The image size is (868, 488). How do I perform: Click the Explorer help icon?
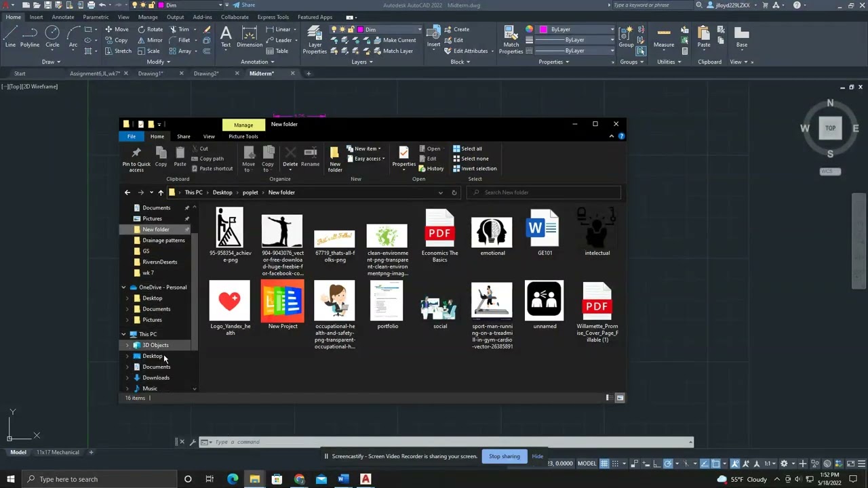621,136
